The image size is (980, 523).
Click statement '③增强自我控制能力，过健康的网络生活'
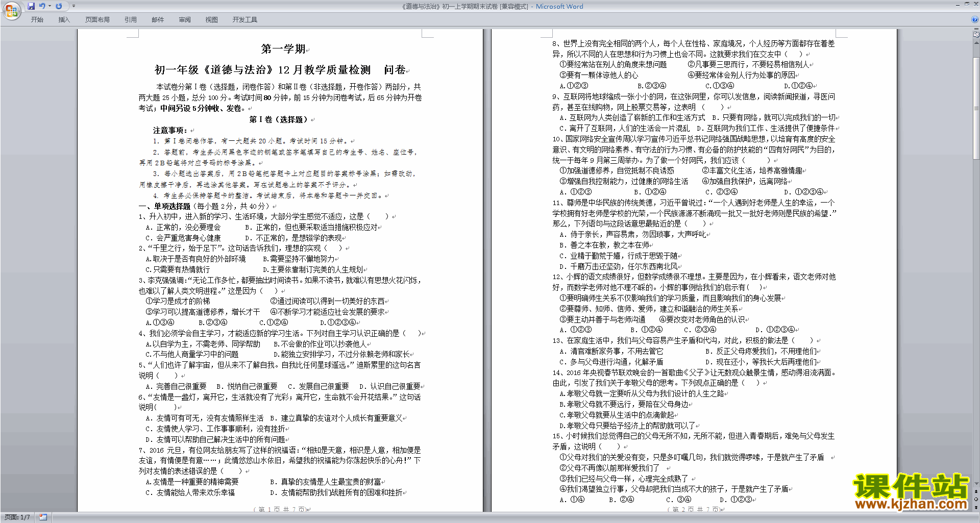tap(624, 181)
